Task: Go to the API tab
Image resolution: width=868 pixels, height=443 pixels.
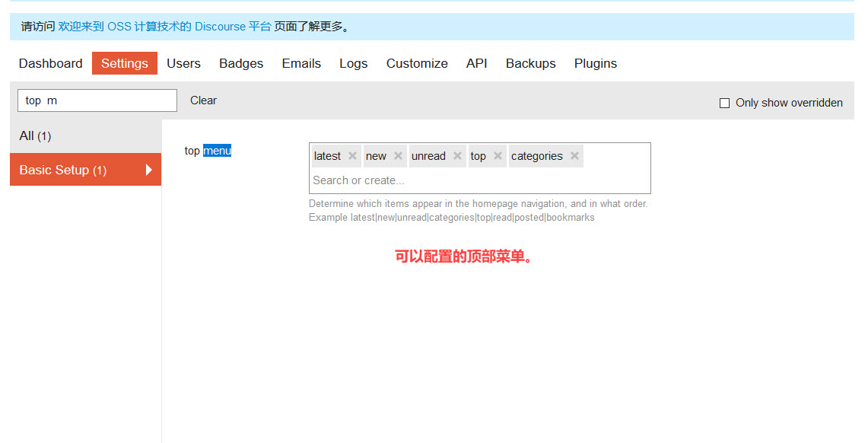Action: tap(477, 63)
